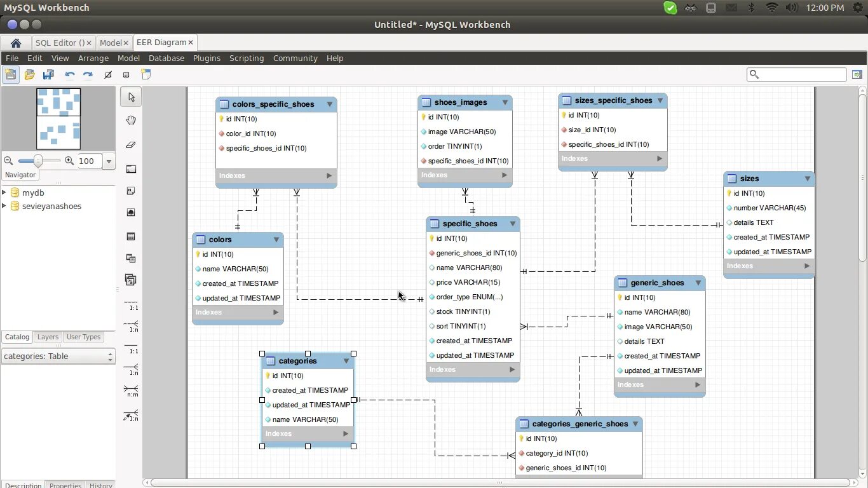Toggle the align-to-grid icon

pyautogui.click(x=126, y=74)
